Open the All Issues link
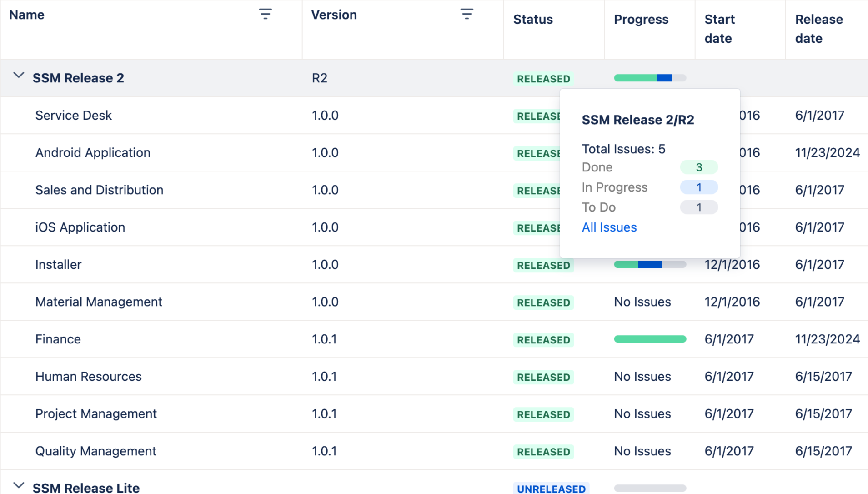Image resolution: width=868 pixels, height=494 pixels. tap(609, 227)
